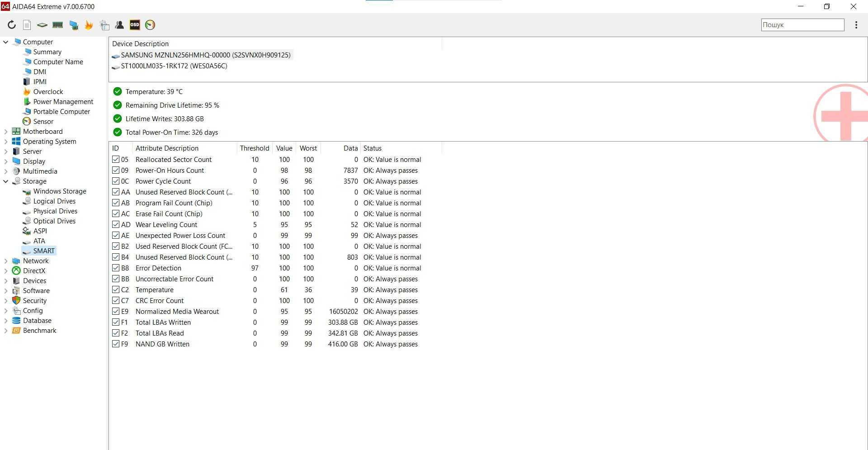868x450 pixels.
Task: Toggle the NAND GB Written checkbox
Action: (116, 344)
